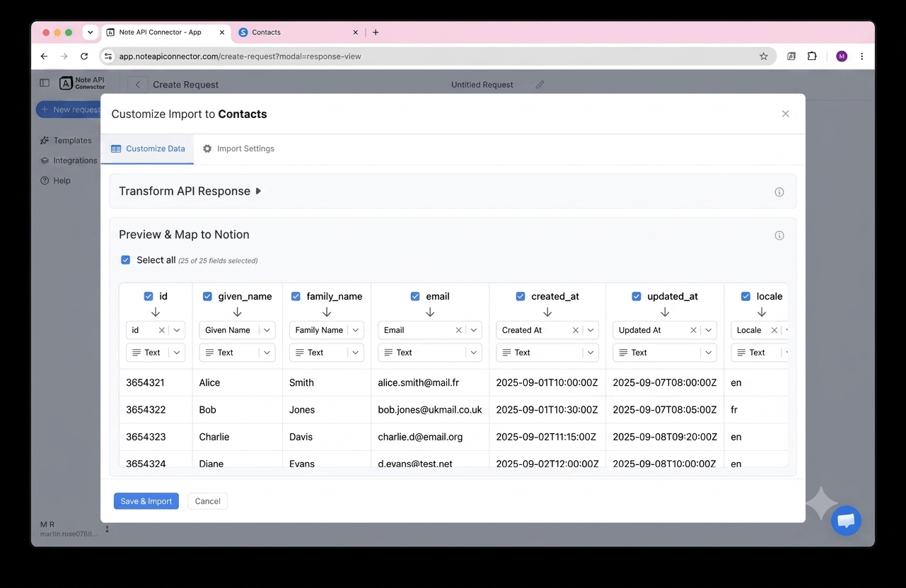Image resolution: width=906 pixels, height=588 pixels.
Task: Close the Customize Import modal
Action: click(x=785, y=114)
